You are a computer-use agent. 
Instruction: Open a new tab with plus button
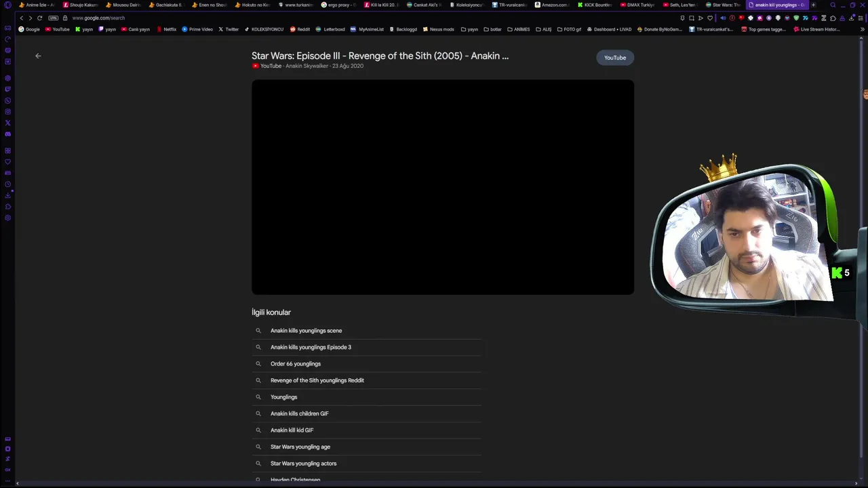(x=813, y=5)
